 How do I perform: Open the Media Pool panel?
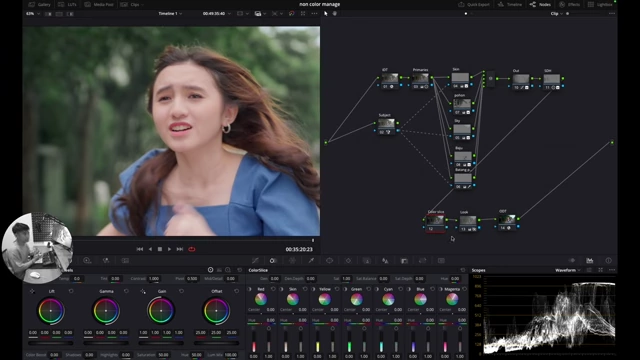click(x=99, y=4)
